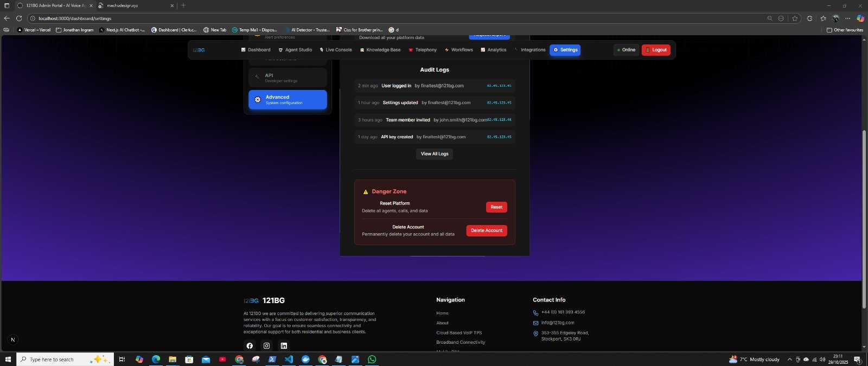Switch to the machudesign.xyz browser tab
The height and width of the screenshot is (366, 868).
coord(136,5)
